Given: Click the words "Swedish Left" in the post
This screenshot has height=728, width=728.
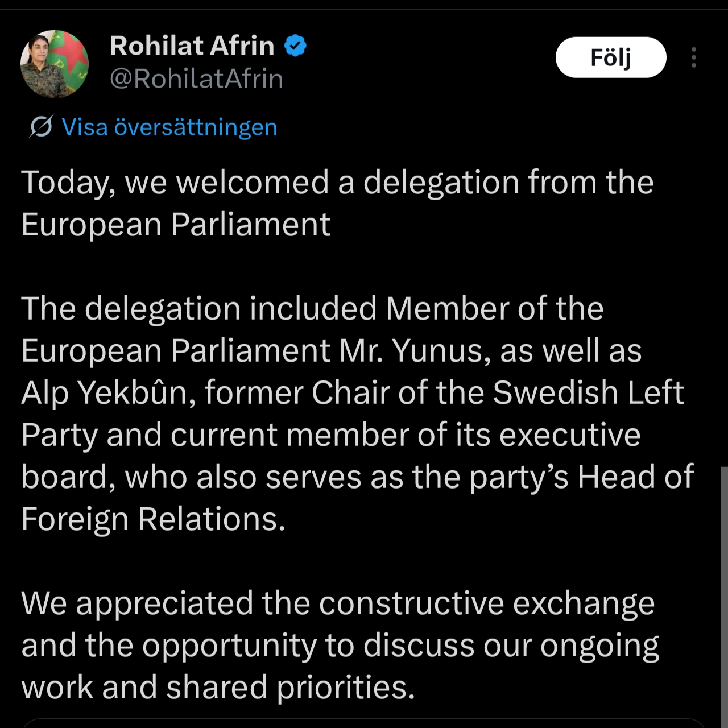Looking at the screenshot, I should point(588,392).
